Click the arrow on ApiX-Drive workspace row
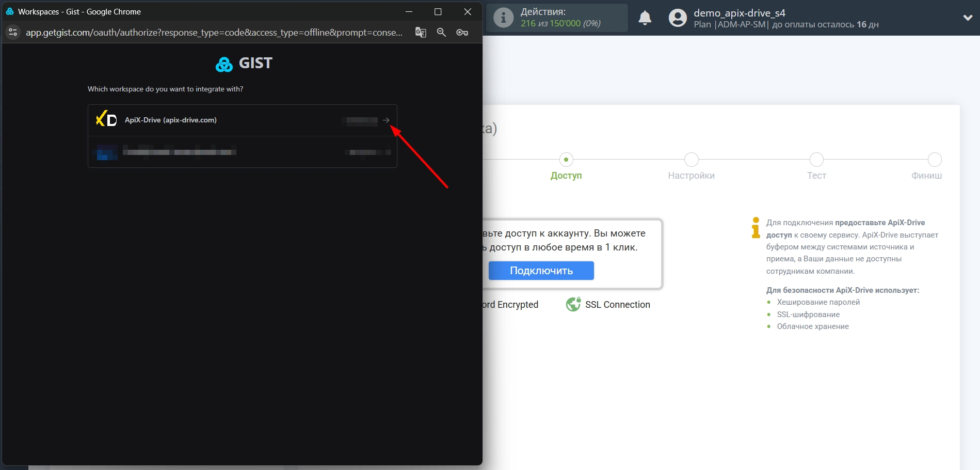Screen dimensions: 980x470 tap(386, 120)
